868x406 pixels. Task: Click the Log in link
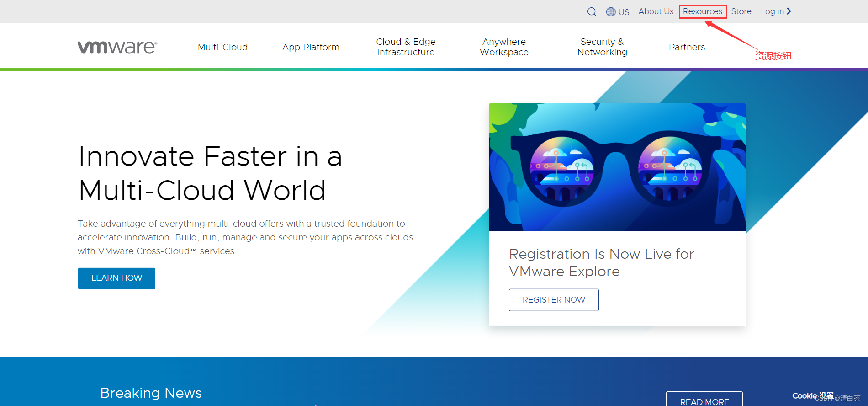(772, 11)
